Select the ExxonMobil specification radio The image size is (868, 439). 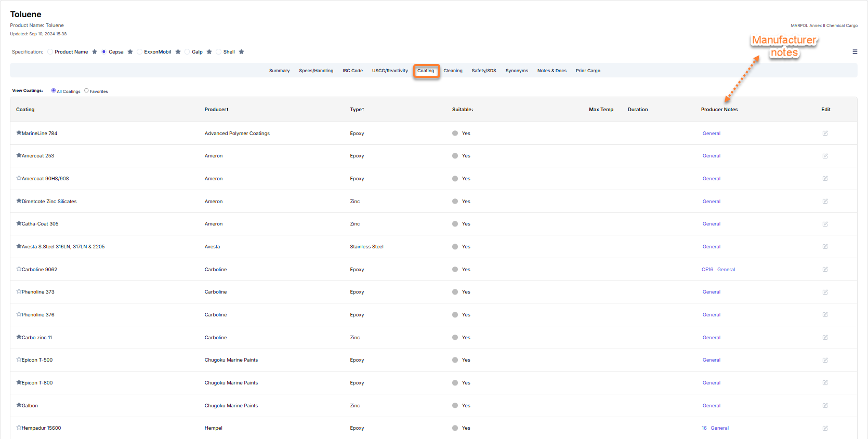pos(139,52)
